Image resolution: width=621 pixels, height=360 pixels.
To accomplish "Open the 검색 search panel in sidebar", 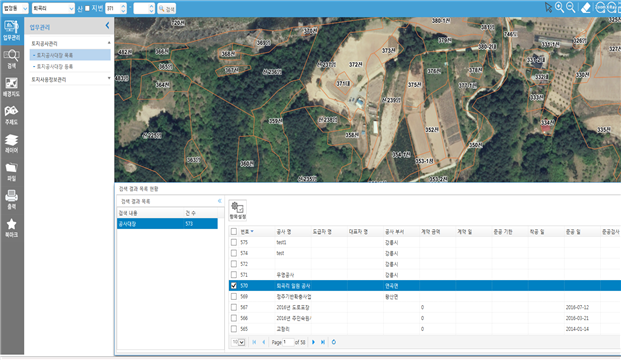I will pyautogui.click(x=11, y=59).
